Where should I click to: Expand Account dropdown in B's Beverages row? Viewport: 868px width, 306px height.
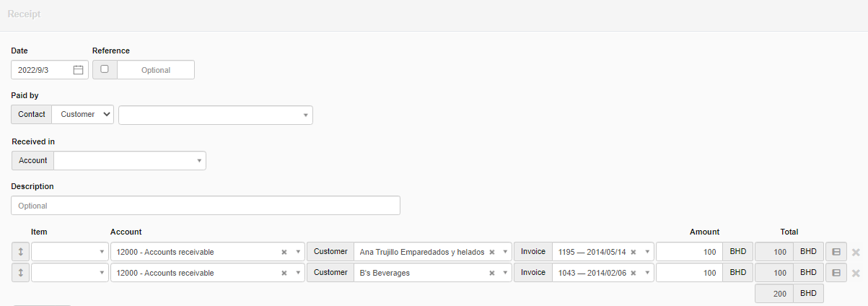click(298, 273)
